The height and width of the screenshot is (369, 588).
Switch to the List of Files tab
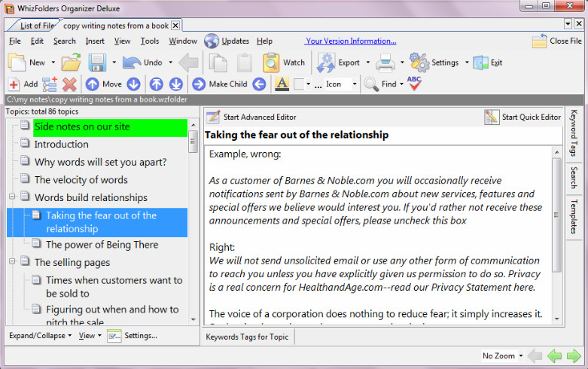pyautogui.click(x=35, y=26)
